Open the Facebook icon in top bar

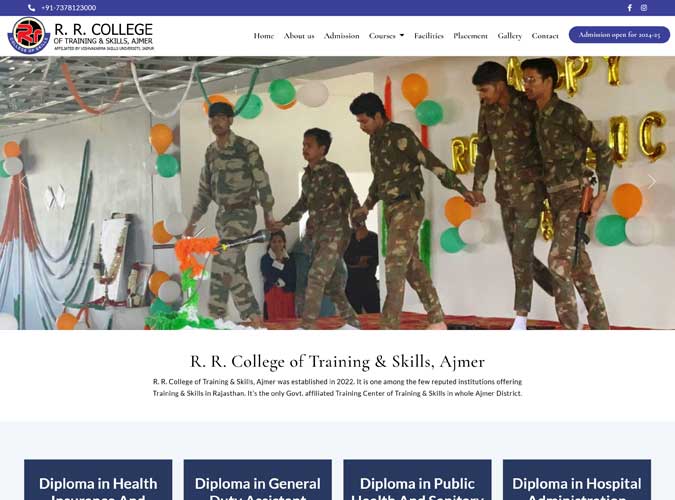629,8
